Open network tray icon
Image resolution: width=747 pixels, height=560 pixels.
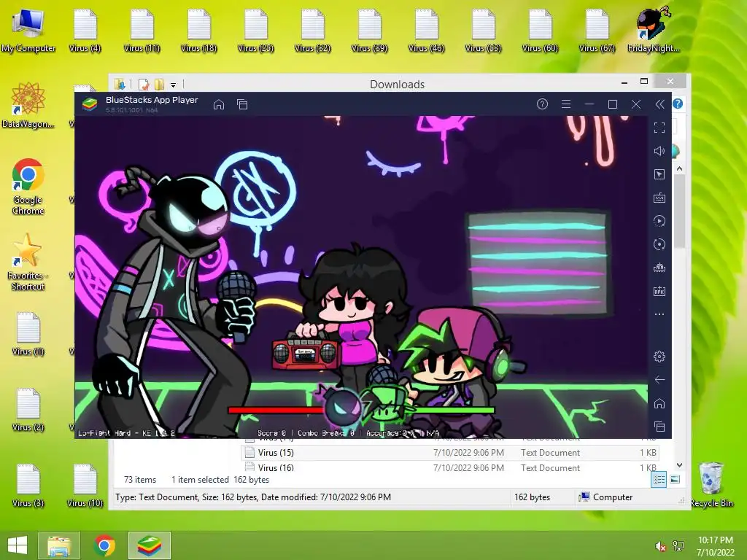coord(678,546)
